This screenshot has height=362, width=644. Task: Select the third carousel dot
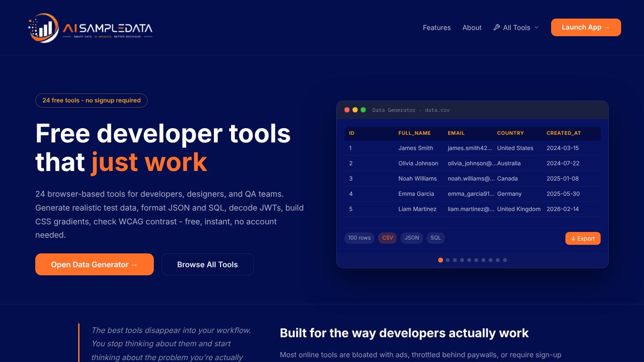[455, 260]
